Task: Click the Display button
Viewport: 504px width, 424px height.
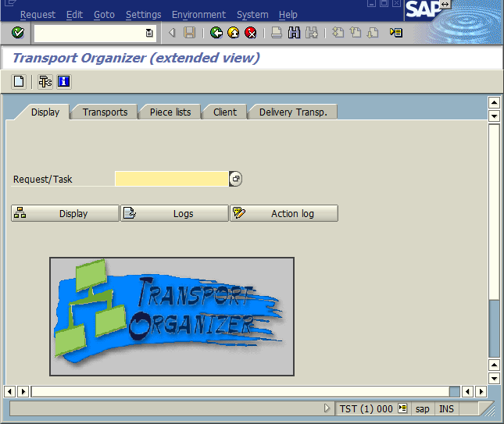Action: click(65, 213)
